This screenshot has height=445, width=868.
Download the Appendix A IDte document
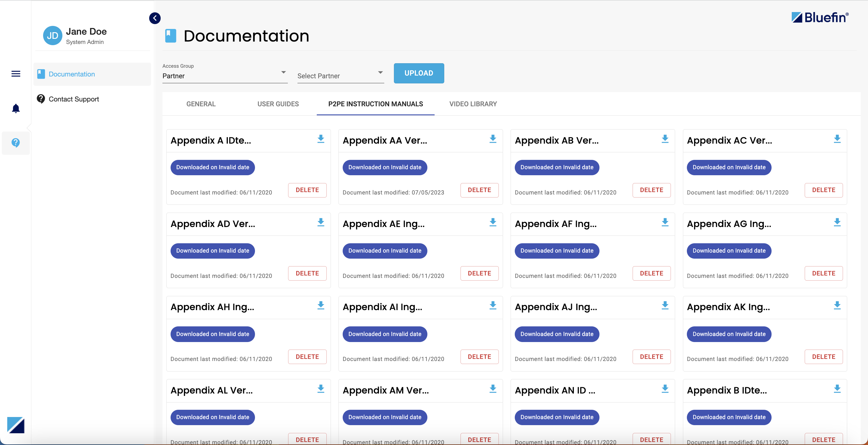click(x=320, y=139)
